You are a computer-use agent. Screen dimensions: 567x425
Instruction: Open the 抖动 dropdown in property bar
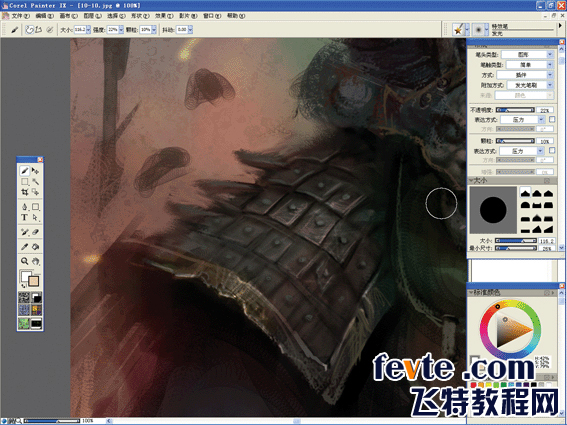[190, 30]
